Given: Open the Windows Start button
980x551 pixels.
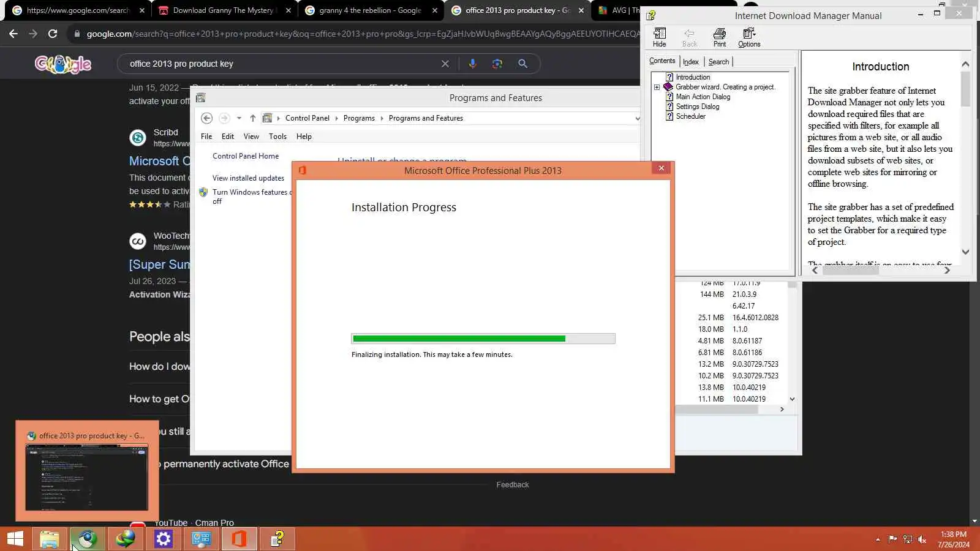Looking at the screenshot, I should (15, 539).
